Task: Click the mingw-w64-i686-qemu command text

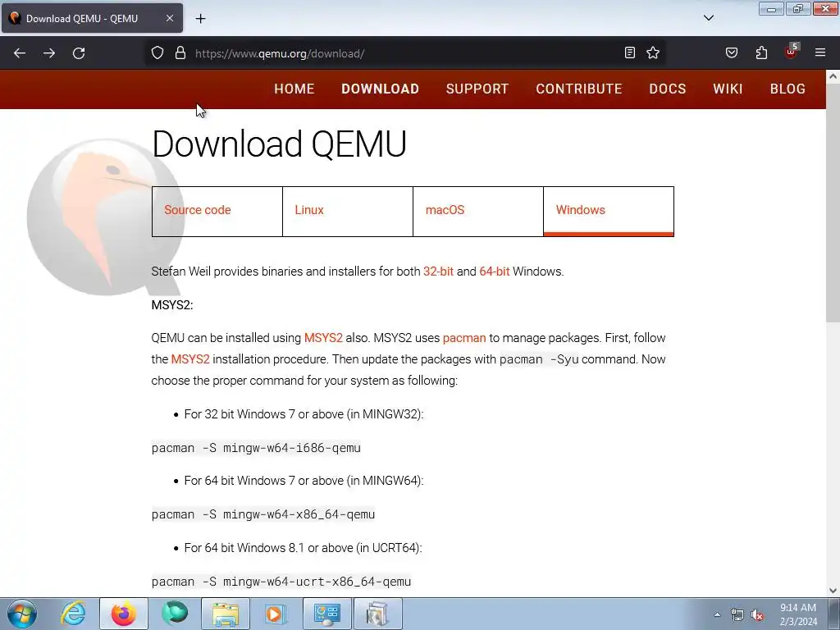Action: pos(256,448)
